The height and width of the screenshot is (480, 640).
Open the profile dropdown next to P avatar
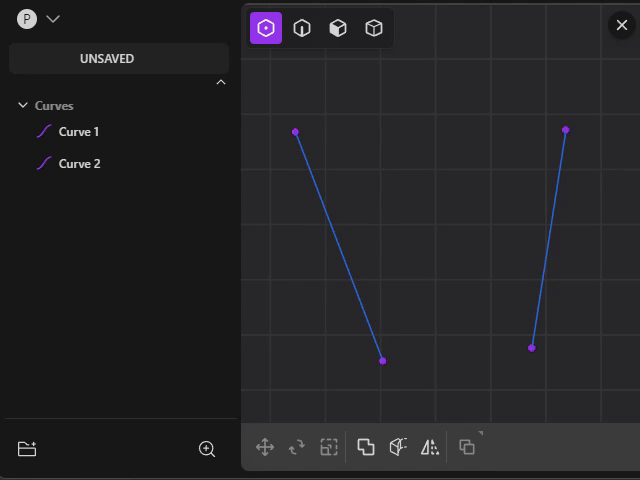(x=53, y=19)
